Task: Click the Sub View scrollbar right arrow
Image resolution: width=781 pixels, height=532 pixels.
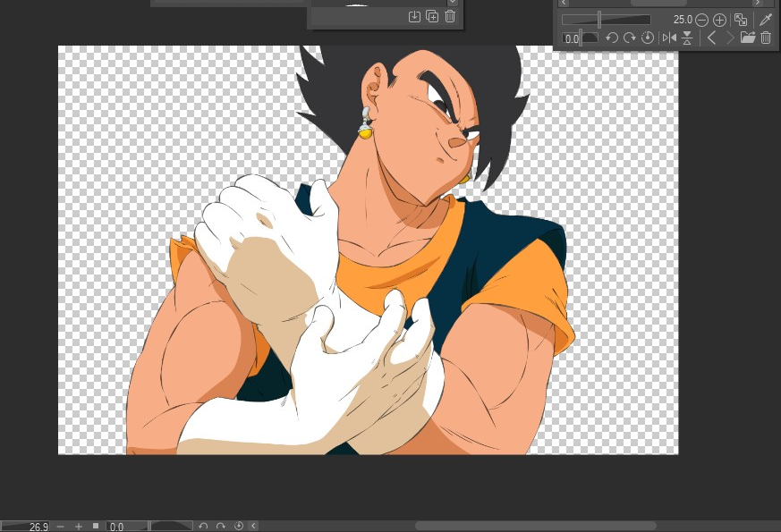Action: pyautogui.click(x=758, y=3)
